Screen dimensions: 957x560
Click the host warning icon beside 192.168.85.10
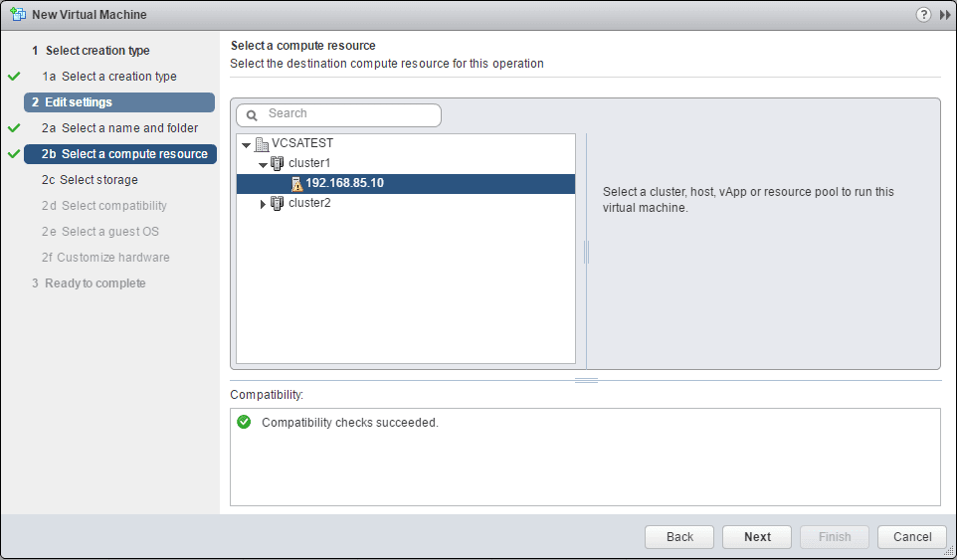[296, 184]
